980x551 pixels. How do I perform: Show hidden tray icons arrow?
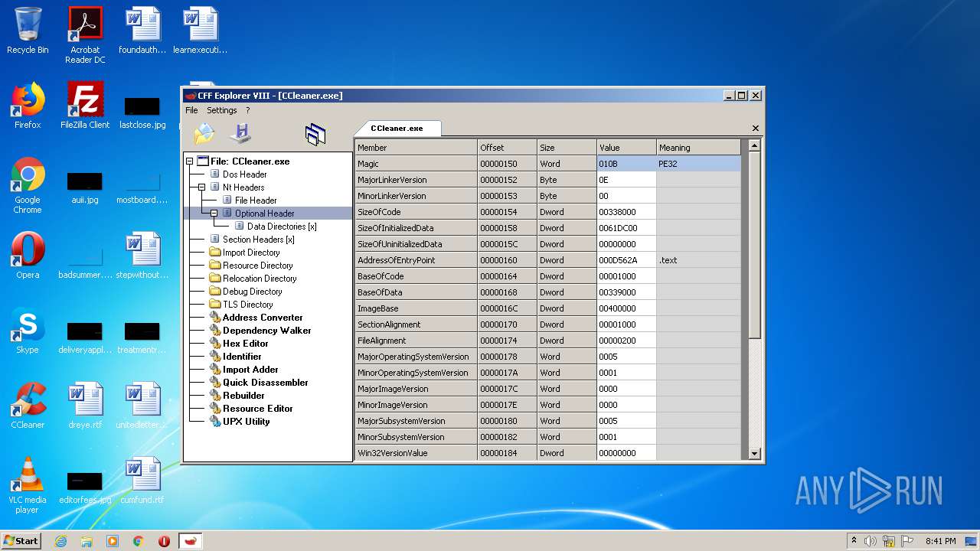854,541
